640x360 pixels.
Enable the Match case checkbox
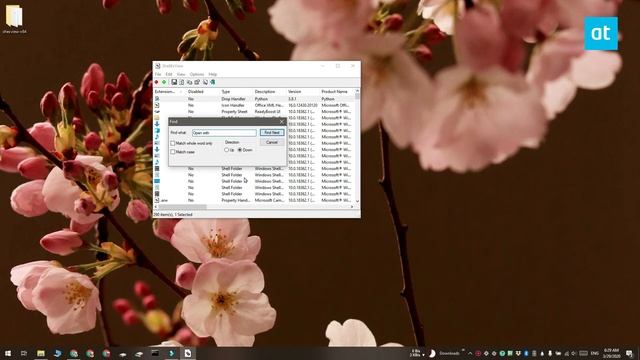point(173,152)
